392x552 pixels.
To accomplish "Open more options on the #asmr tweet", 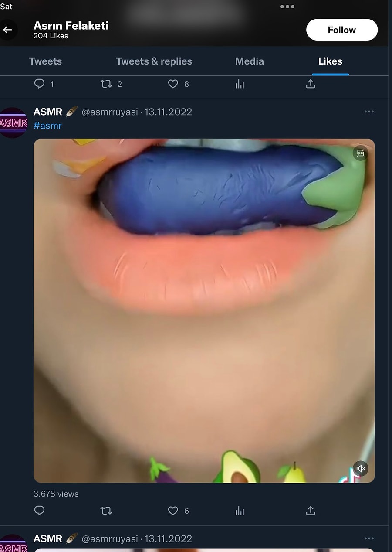I will pos(369,112).
